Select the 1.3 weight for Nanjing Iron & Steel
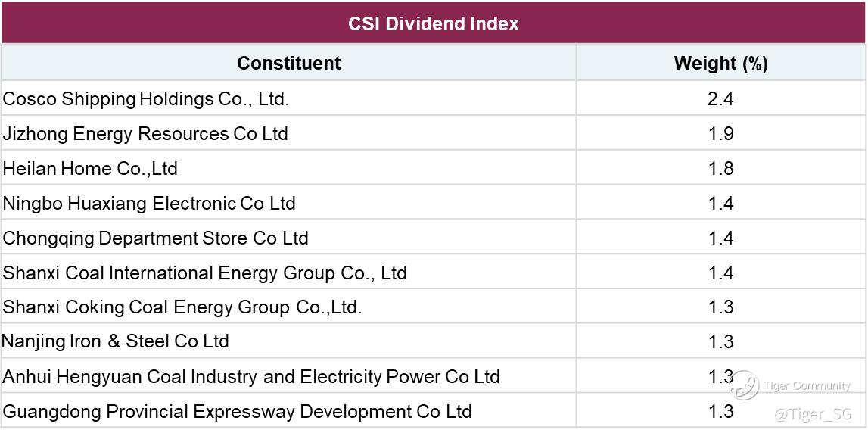 coord(720,341)
